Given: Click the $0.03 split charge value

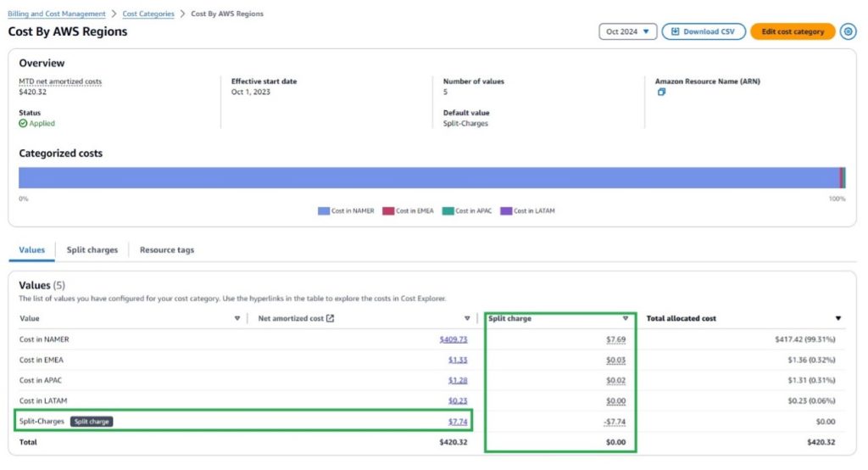Looking at the screenshot, I should [x=615, y=360].
